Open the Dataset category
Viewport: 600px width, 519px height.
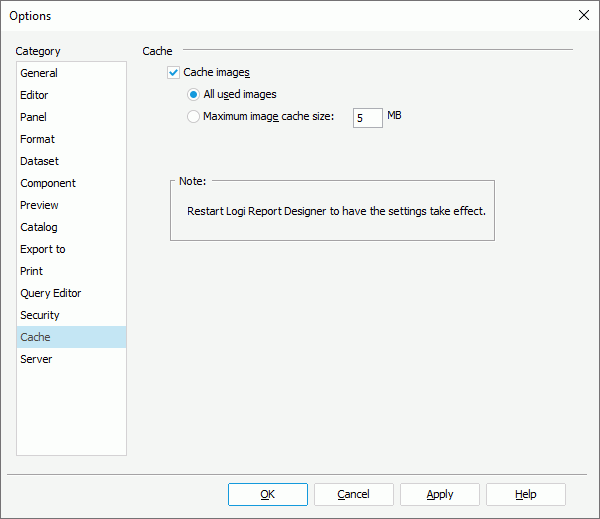click(71, 161)
